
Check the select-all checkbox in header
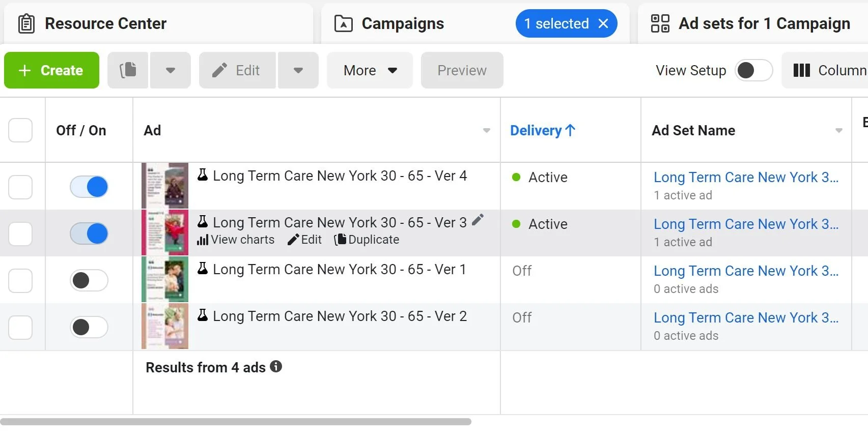pyautogui.click(x=20, y=130)
